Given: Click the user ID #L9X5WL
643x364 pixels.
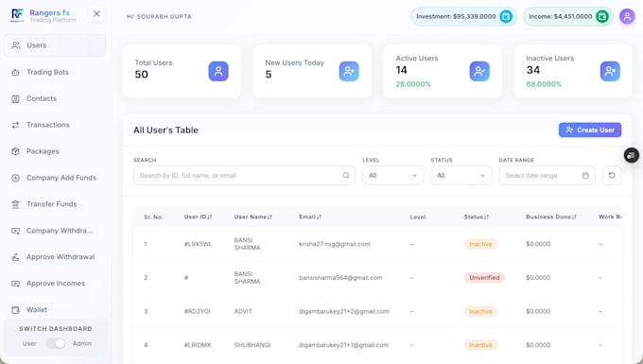Looking at the screenshot, I should [198, 244].
